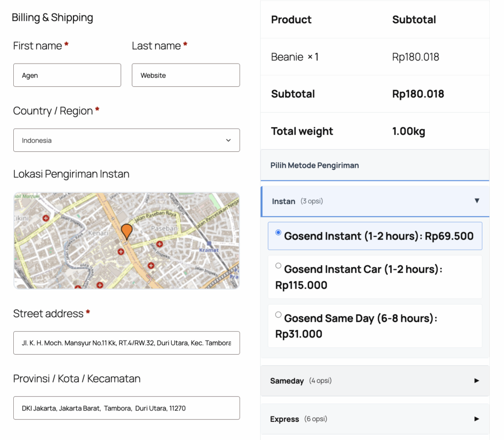Select the hospital cross icon near Cikini

(x=46, y=217)
